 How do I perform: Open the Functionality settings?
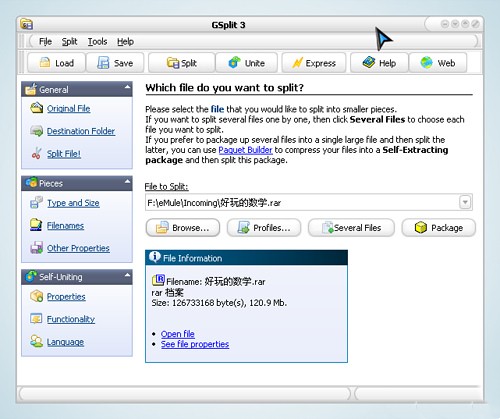click(x=71, y=319)
